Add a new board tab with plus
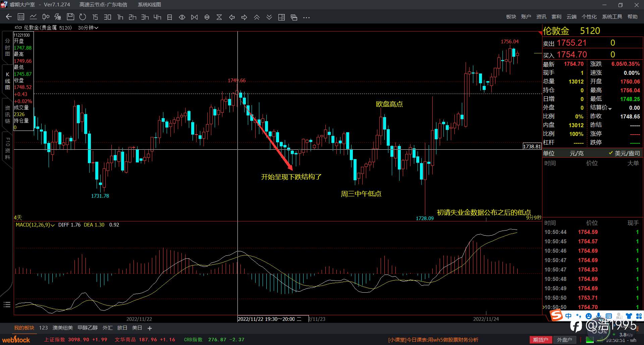This screenshot has height=345, width=644. tap(150, 328)
